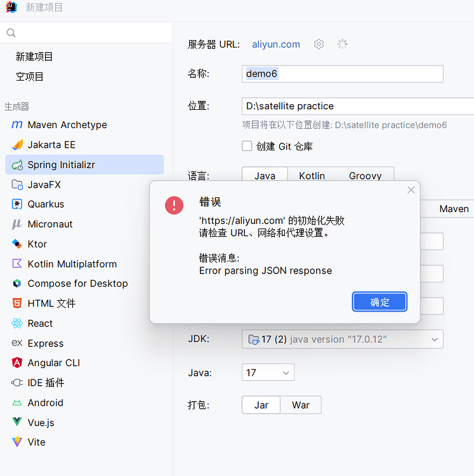Select 空项目 in the left list
The image size is (474, 476).
pyautogui.click(x=30, y=77)
